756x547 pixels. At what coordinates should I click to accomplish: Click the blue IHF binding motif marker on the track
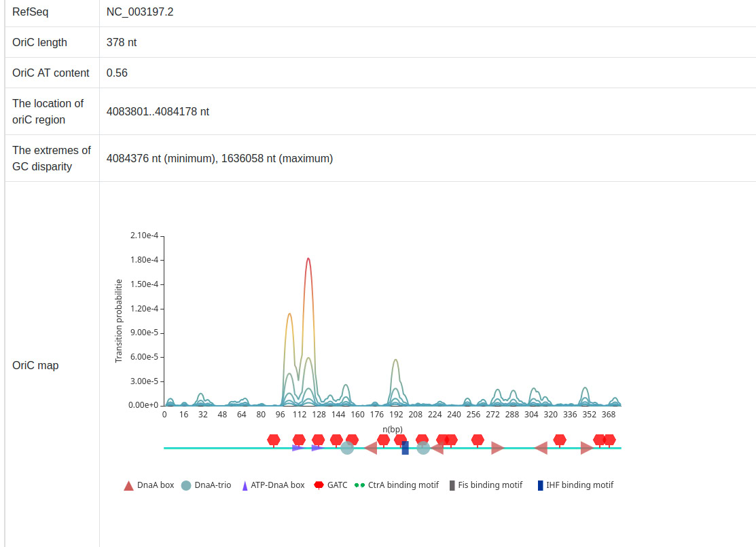405,448
